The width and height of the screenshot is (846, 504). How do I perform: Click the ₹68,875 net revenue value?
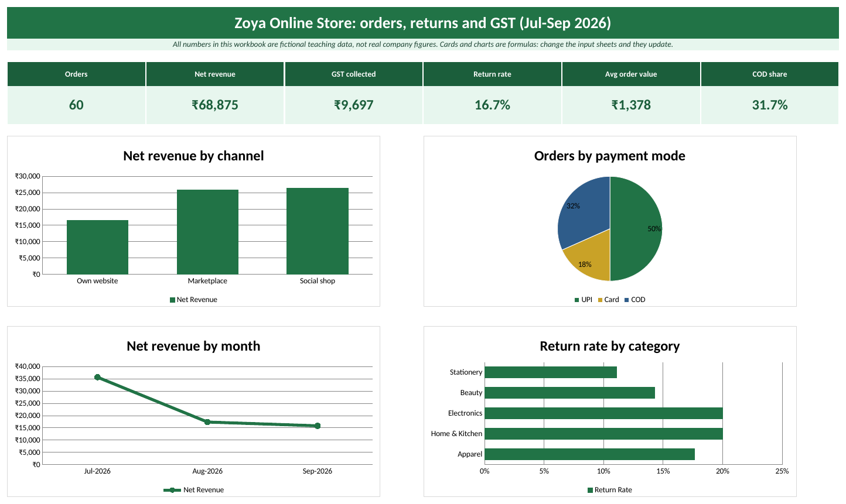pyautogui.click(x=215, y=105)
